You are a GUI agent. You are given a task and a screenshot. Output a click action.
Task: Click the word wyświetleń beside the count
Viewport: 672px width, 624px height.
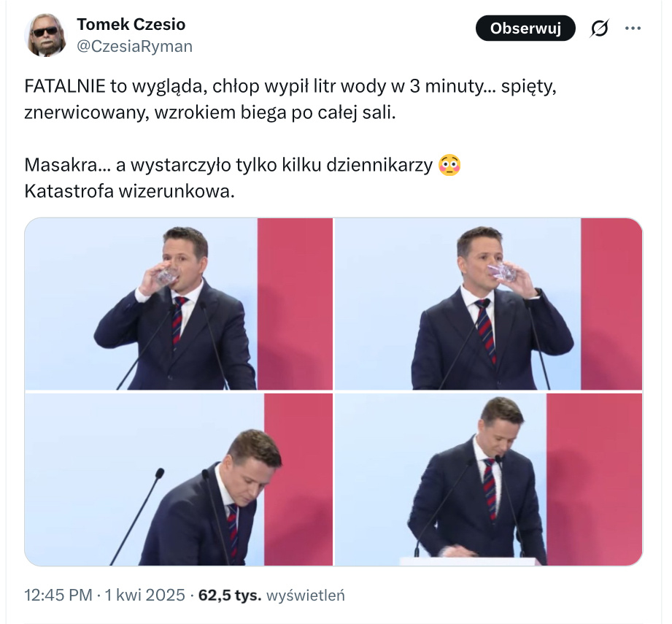click(x=306, y=595)
